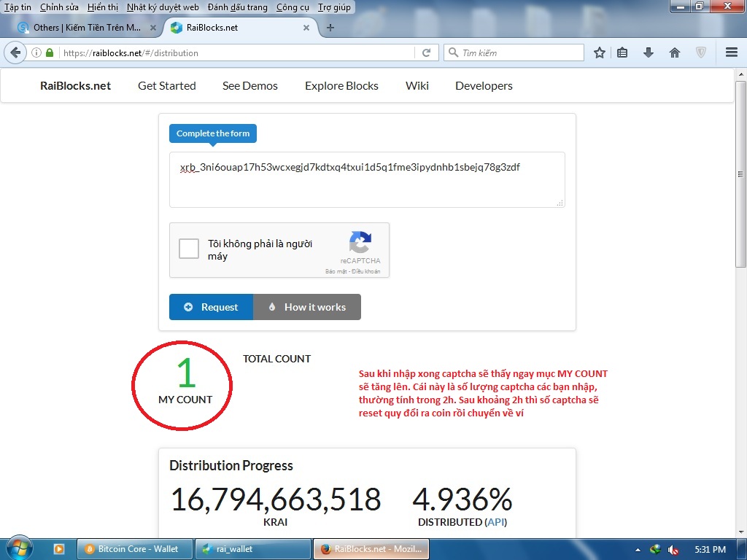Switch to Others Kiếm Tiền Trên M... tab
747x560 pixels.
86,28
